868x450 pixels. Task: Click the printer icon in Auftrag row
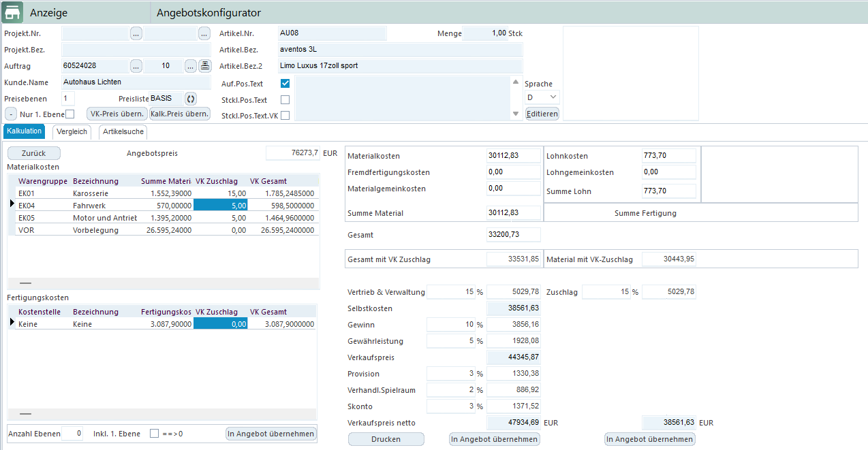(x=204, y=66)
